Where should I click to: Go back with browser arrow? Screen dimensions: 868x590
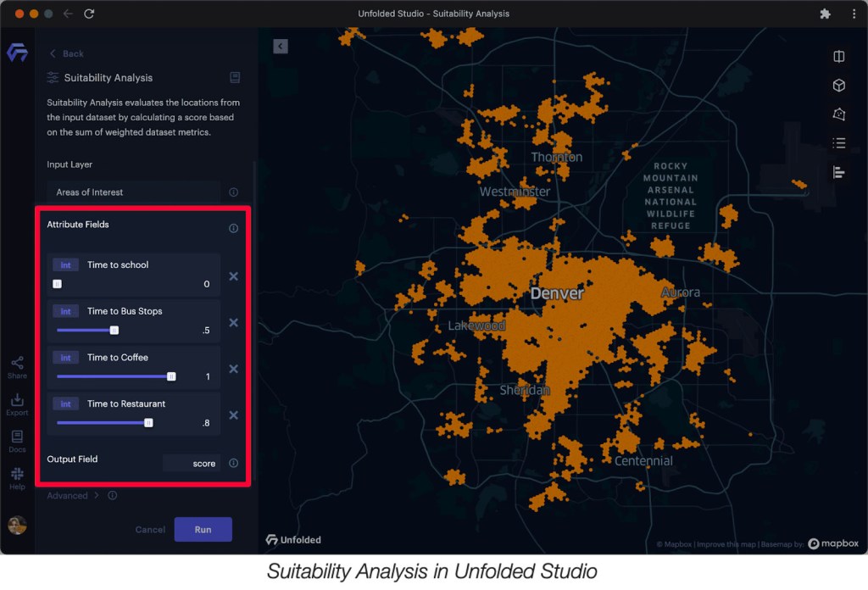[68, 14]
